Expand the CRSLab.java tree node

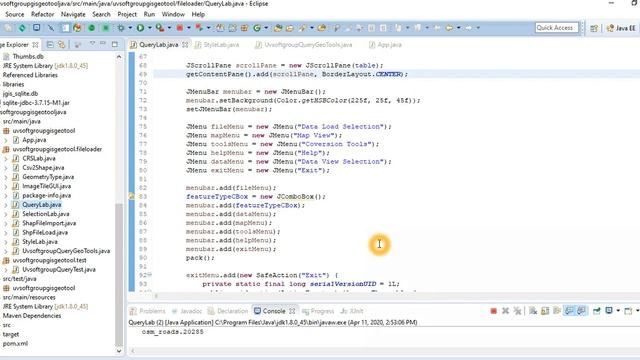[x=6, y=158]
